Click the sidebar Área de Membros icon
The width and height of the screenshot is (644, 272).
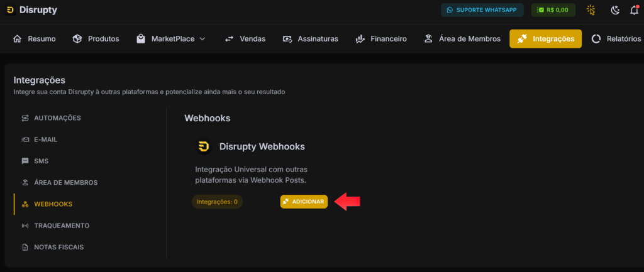tap(25, 183)
